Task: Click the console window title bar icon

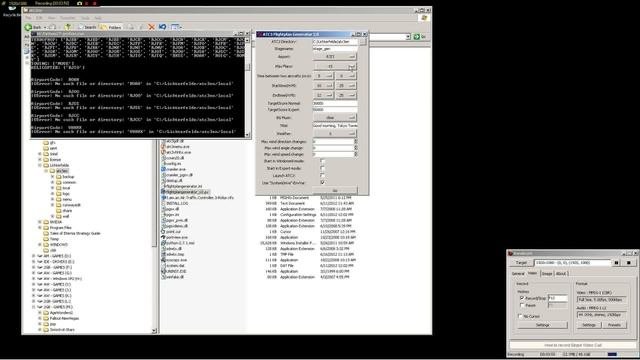Action: (33, 34)
